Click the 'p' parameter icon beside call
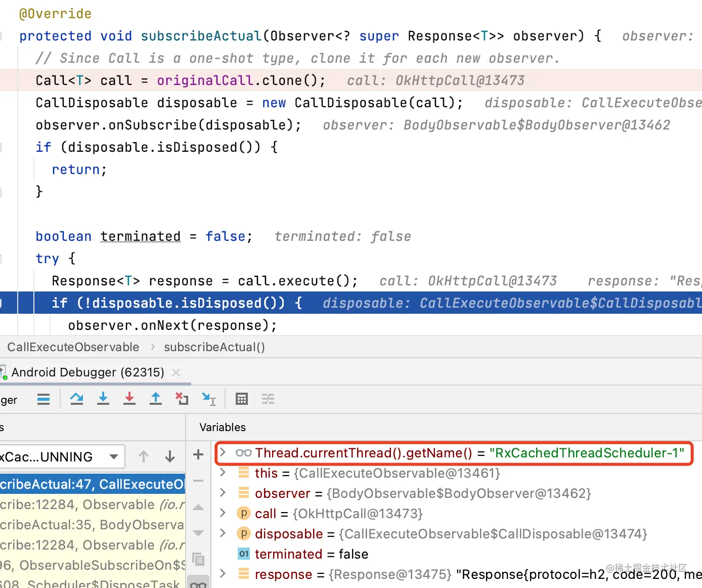 pyautogui.click(x=244, y=514)
